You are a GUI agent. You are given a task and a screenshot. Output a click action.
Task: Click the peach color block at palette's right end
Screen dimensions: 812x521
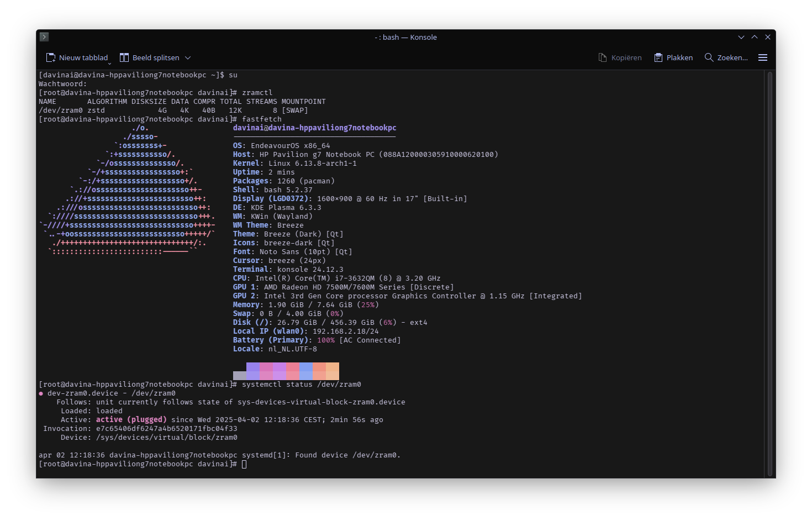point(333,371)
